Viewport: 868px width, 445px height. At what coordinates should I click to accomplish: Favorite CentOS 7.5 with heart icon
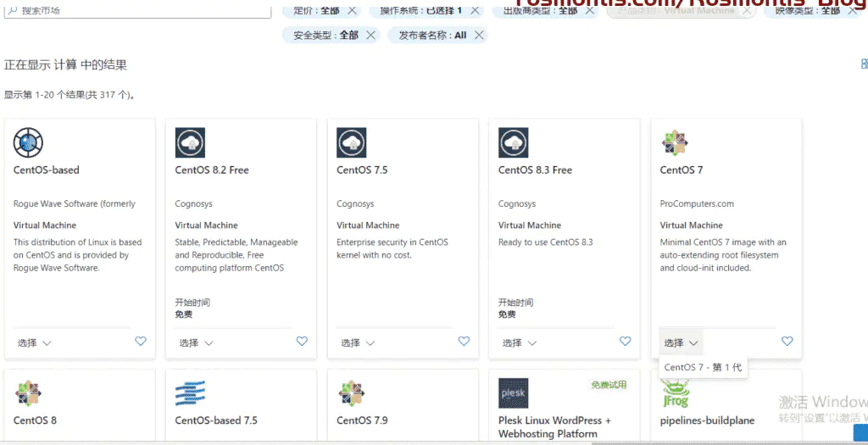[x=464, y=341]
